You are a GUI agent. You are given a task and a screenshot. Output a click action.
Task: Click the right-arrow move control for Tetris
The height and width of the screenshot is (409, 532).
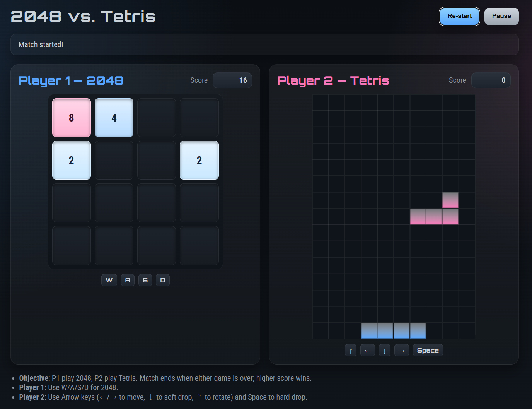coord(401,350)
